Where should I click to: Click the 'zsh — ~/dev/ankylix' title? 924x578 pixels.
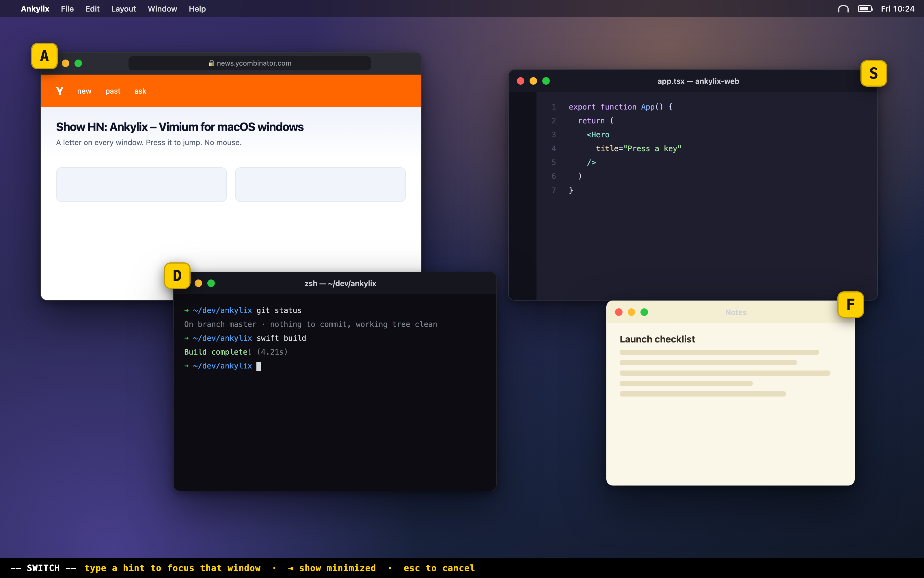pyautogui.click(x=340, y=283)
